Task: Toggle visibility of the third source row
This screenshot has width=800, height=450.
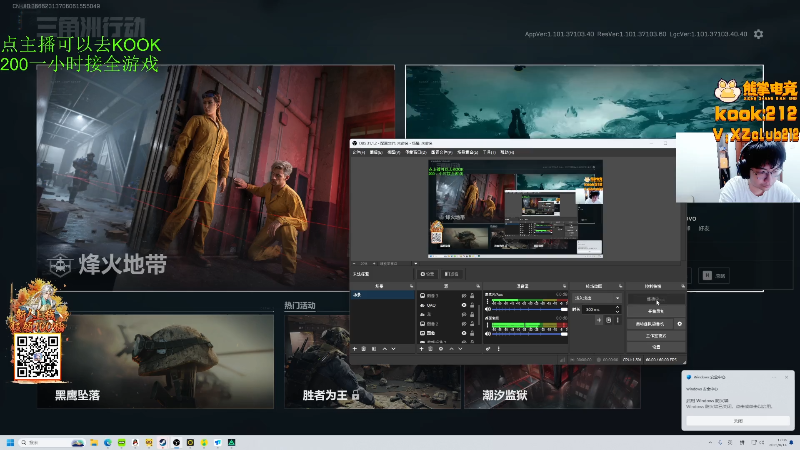Action: tap(464, 314)
